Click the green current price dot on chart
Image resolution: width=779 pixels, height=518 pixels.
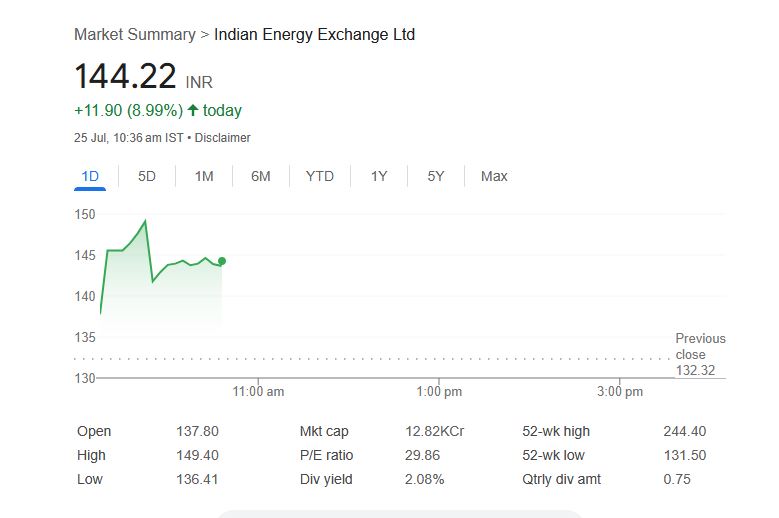[x=221, y=261]
